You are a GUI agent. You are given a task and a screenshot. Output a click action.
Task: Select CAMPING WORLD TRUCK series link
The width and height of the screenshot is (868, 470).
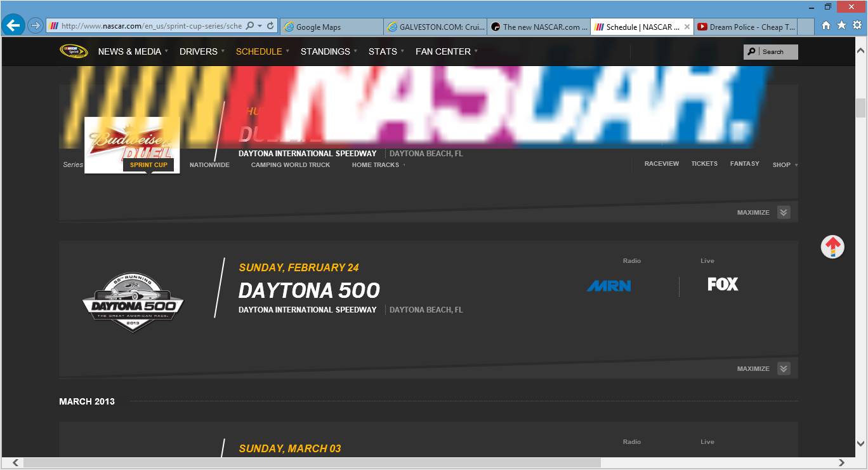point(291,165)
